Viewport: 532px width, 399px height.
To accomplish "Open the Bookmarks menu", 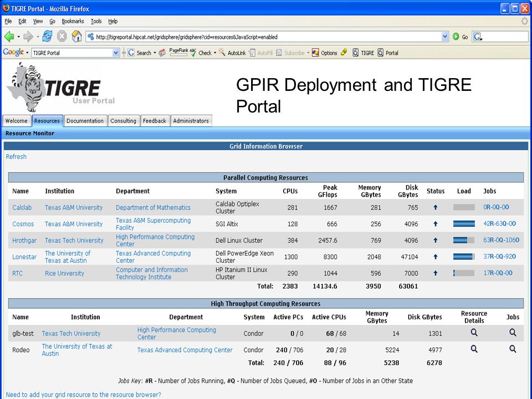I will [x=73, y=22].
